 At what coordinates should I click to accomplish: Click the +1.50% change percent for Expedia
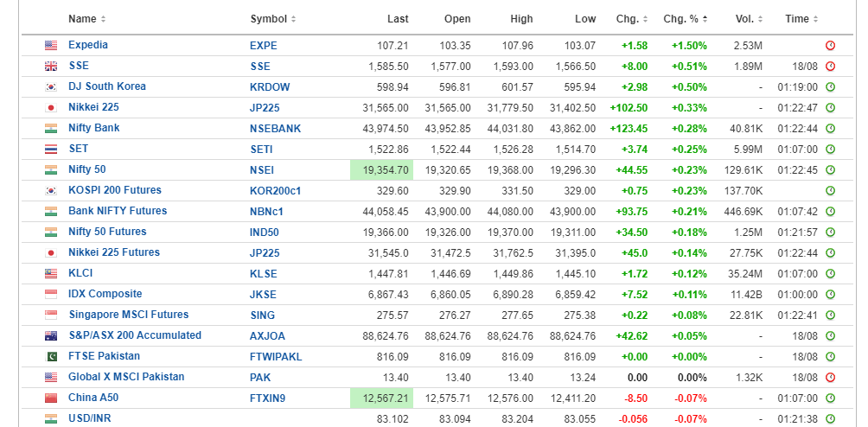(x=689, y=46)
